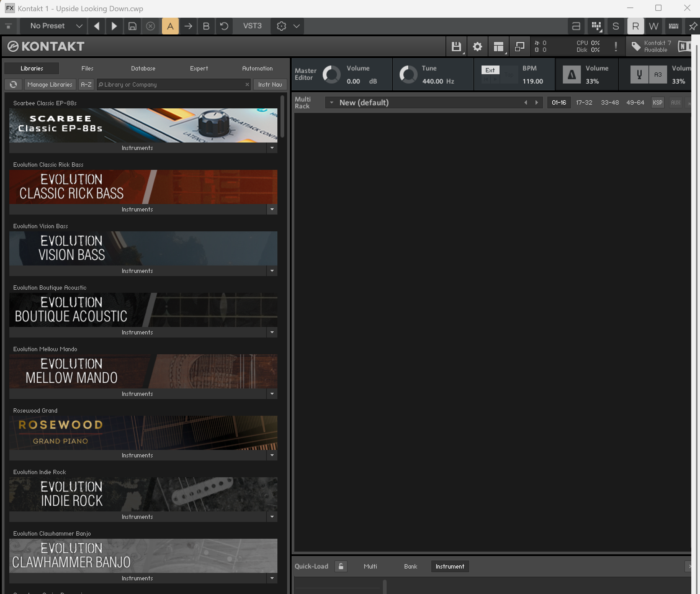The width and height of the screenshot is (700, 594).
Task: Expand Scarbee Classic EP-88s Instruments arrow
Action: (272, 148)
